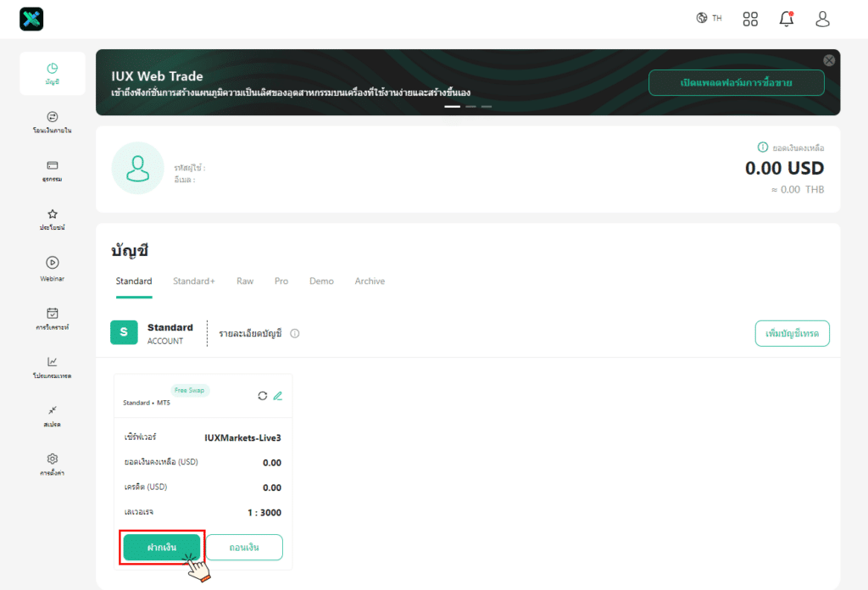Click the ยอดเงินคงเหลือ (USD) row value 0.00
The height and width of the screenshot is (590, 868).
pos(272,463)
